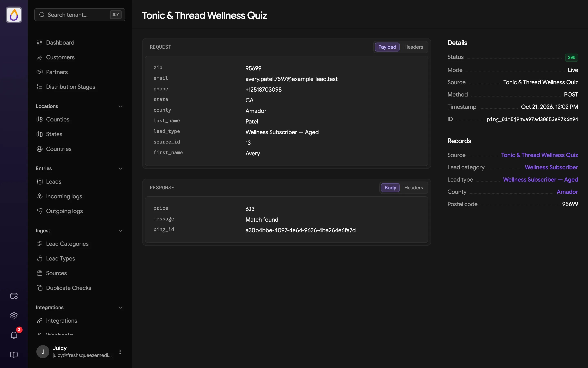Viewport: 588px width, 368px height.
Task: Click the ping ID value in Details
Action: point(532,119)
